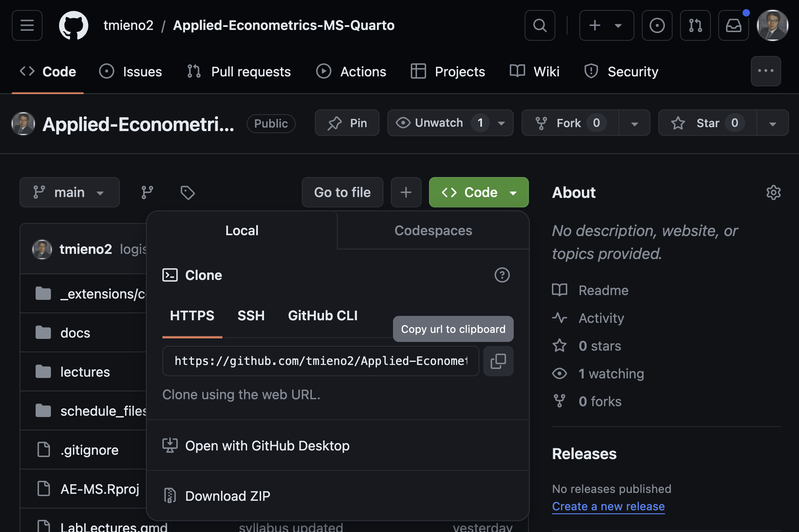Pin this repository
Viewport: 799px width, 532px height.
[x=347, y=123]
